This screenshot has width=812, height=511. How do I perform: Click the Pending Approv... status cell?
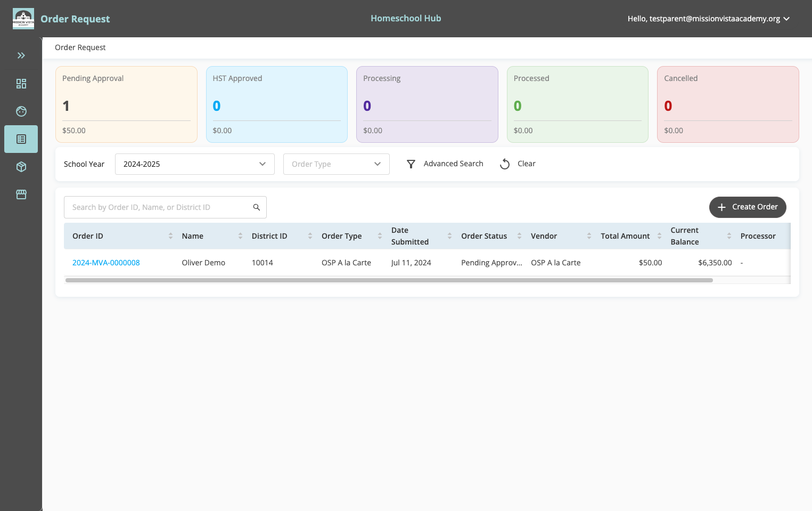(x=491, y=263)
